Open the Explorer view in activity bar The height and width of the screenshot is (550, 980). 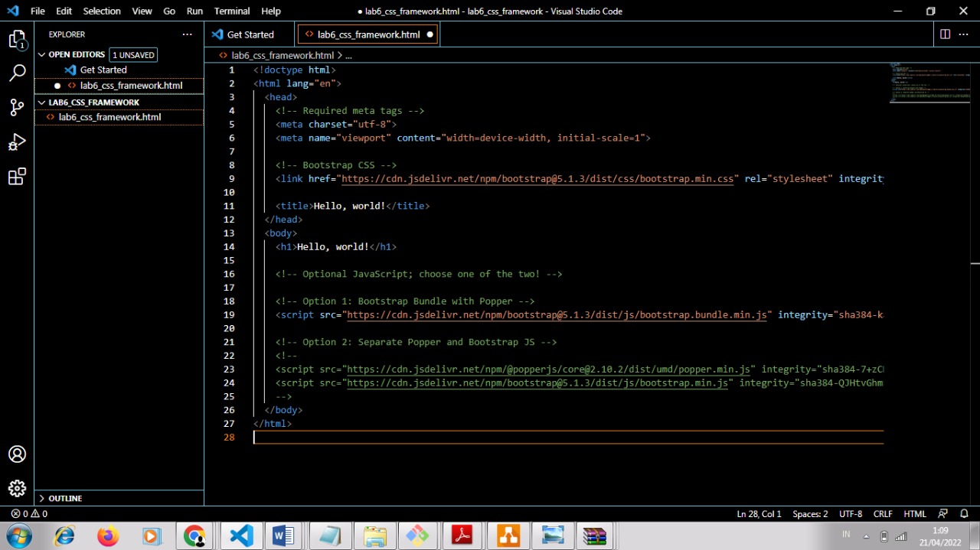pos(17,40)
